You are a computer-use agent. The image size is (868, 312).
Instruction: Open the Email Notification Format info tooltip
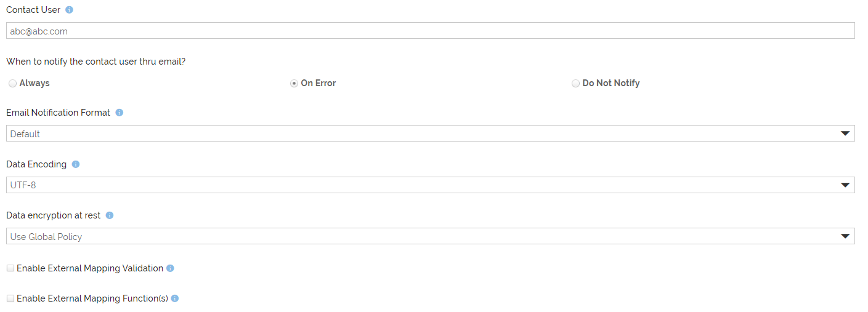pos(120,113)
